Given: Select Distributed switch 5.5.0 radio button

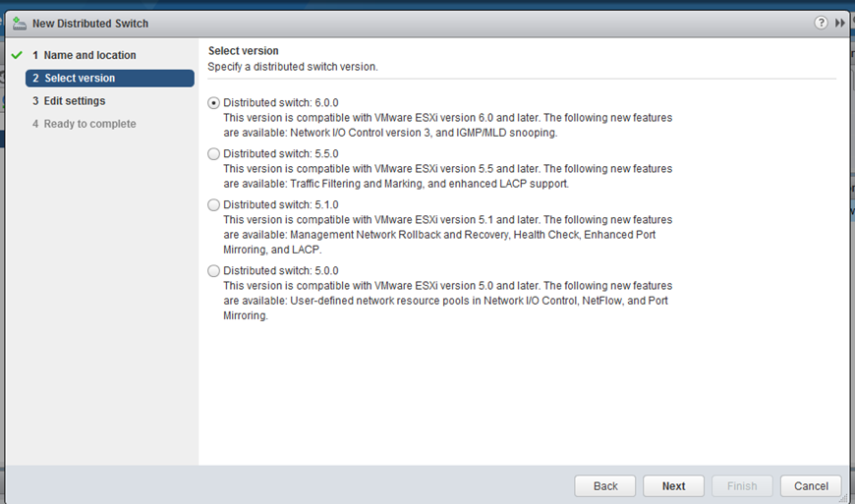Looking at the screenshot, I should tap(214, 154).
